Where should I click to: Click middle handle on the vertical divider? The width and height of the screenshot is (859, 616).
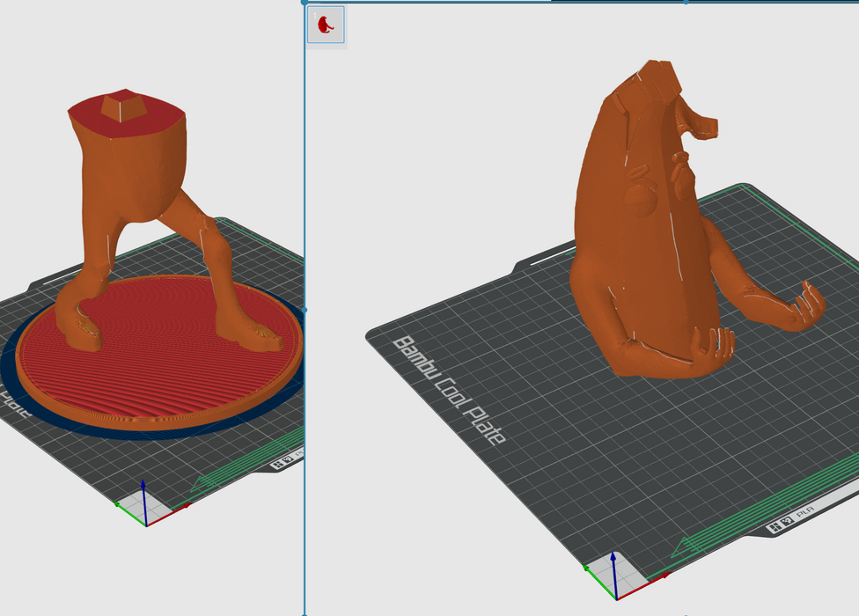(x=305, y=310)
